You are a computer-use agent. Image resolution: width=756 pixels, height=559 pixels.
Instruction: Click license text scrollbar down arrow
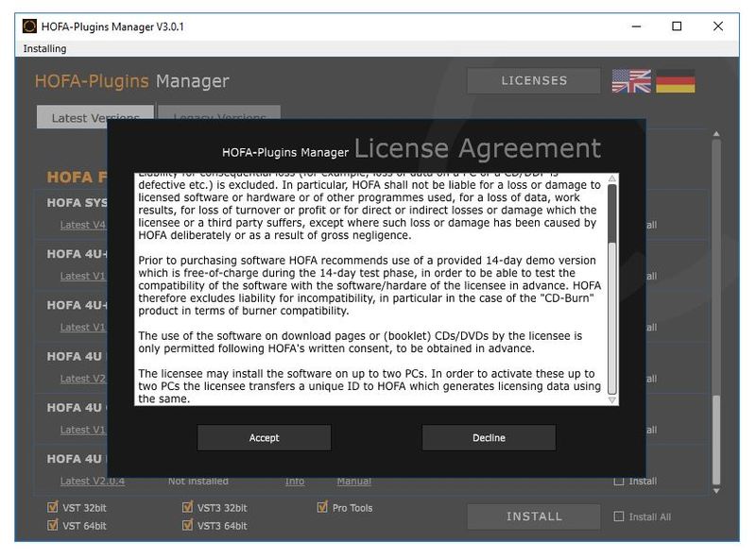point(611,400)
